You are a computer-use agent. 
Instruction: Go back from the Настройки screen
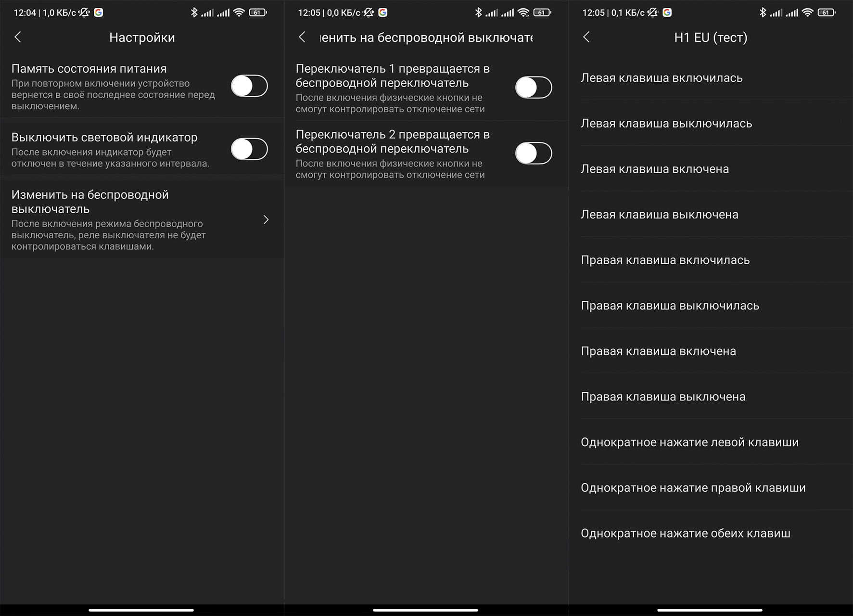(18, 37)
